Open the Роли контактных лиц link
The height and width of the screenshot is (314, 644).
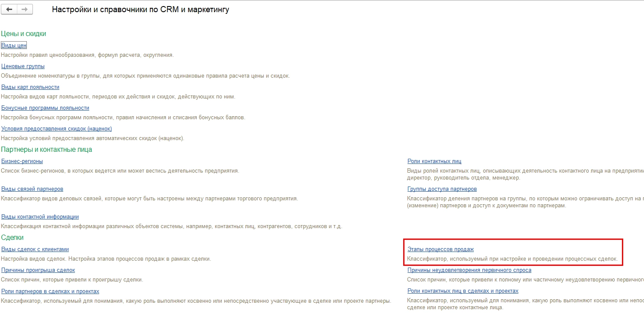(434, 161)
